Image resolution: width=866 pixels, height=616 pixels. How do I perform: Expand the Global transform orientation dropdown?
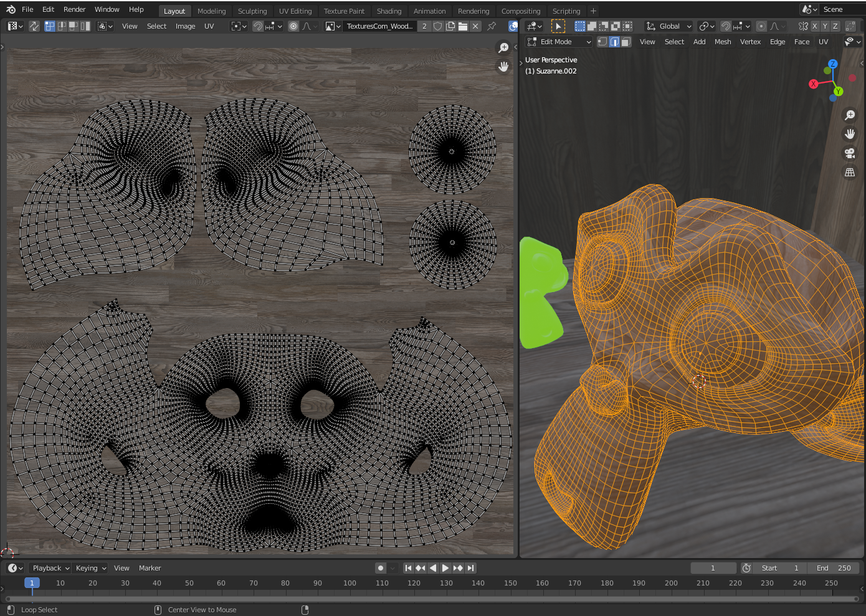click(x=669, y=26)
